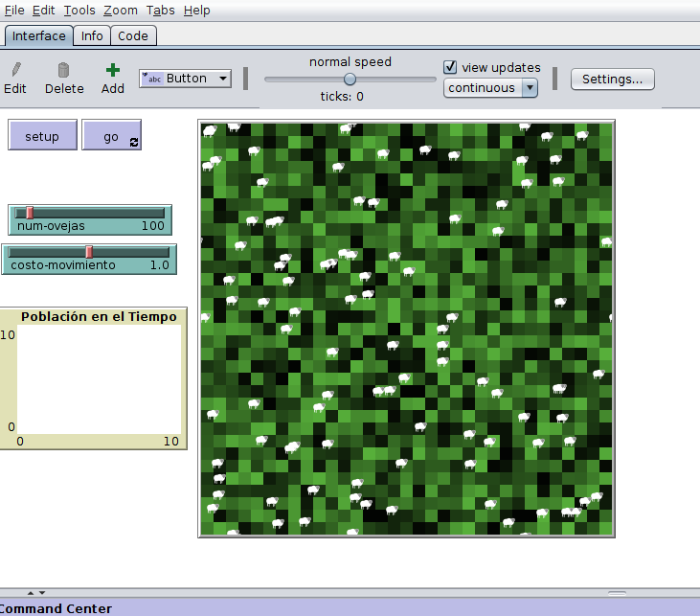
Task: Click the num-ovejas slider handle
Action: [x=30, y=213]
